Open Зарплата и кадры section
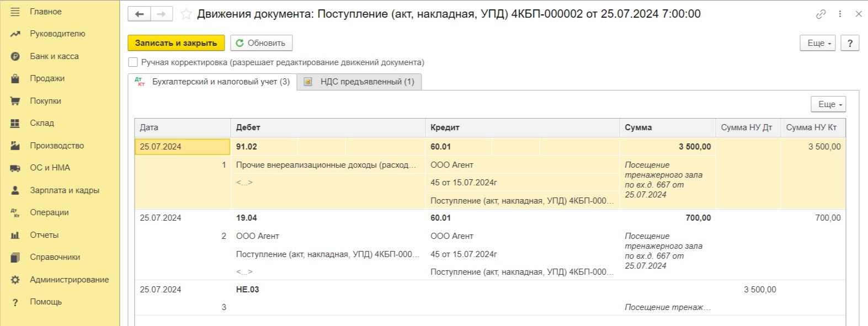This screenshot has width=868, height=326. coord(65,190)
